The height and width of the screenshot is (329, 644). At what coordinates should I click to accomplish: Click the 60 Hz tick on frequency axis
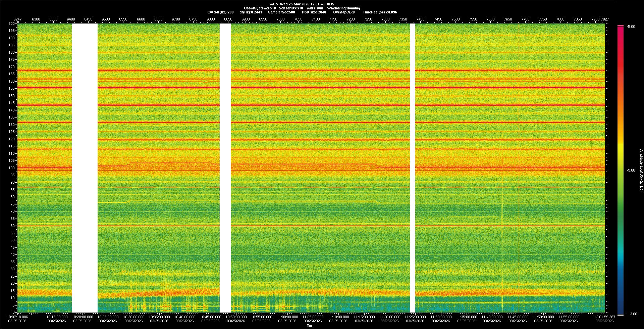12,226
